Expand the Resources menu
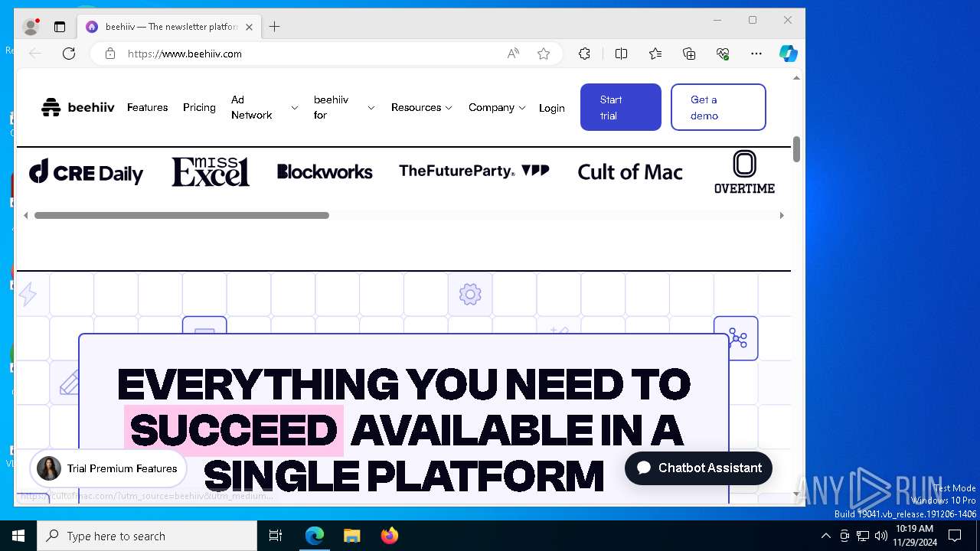This screenshot has height=551, width=980. point(422,107)
